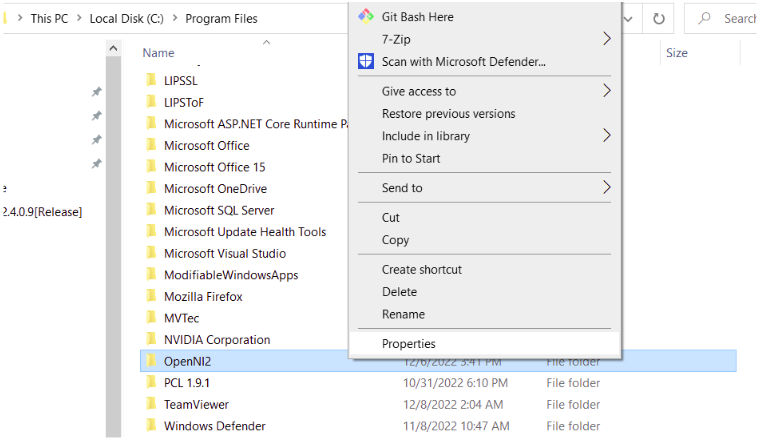Click the TeamViewer folder icon
Screen dimensions: 760x441
151,404
